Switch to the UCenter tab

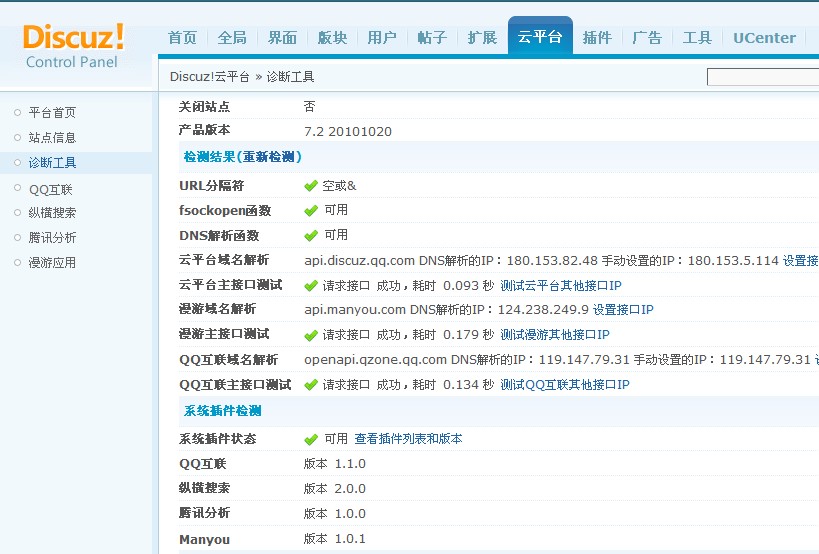[x=764, y=38]
